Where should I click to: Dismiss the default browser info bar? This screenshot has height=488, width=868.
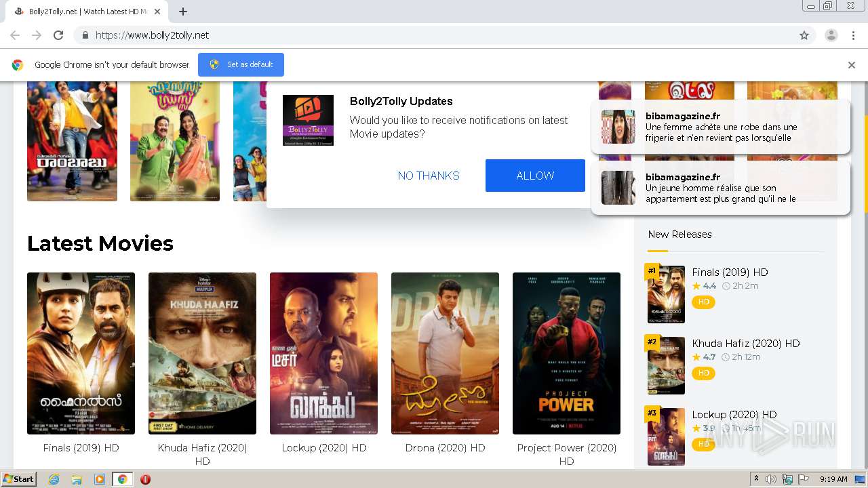pyautogui.click(x=852, y=65)
